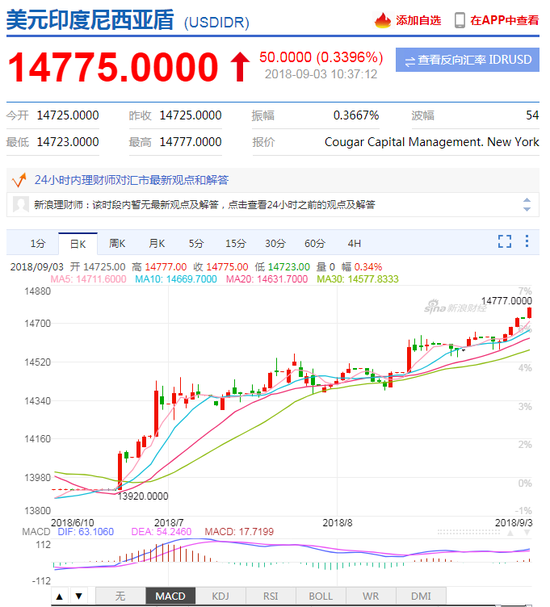
Task: Switch to 1分 chart tab
Action: pos(38,243)
